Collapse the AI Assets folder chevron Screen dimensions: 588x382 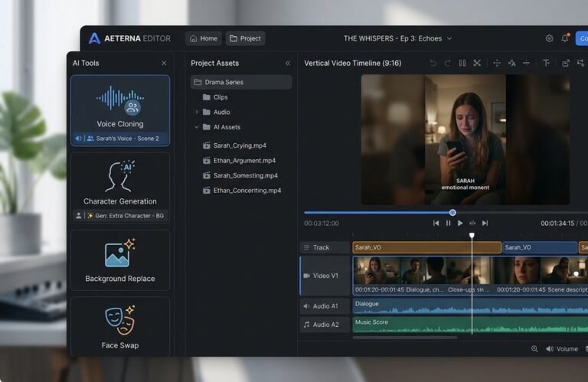tap(197, 127)
